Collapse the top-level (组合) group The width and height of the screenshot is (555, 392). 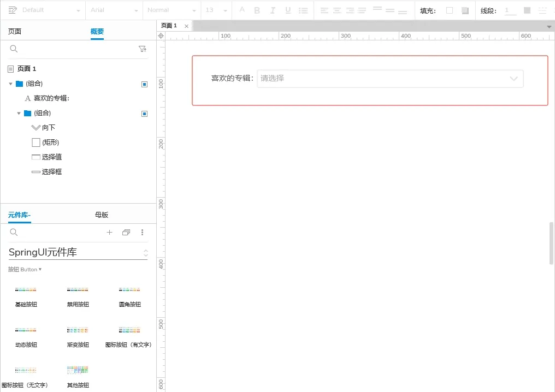pyautogui.click(x=10, y=84)
